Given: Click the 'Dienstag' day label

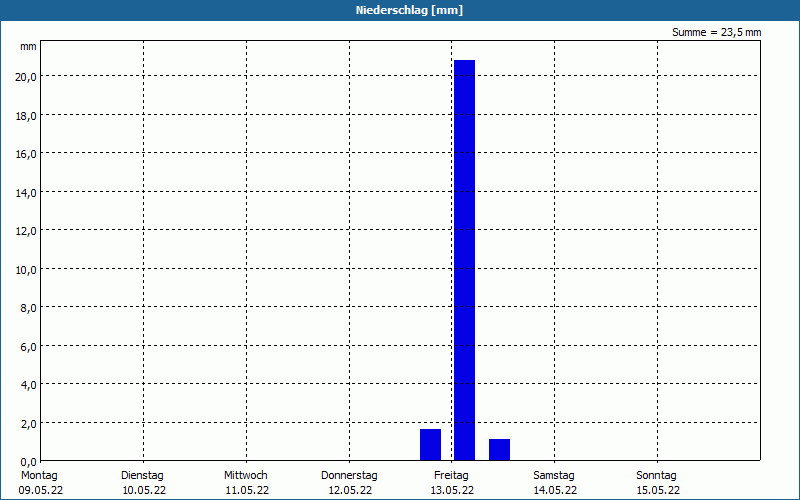Looking at the screenshot, I should [x=142, y=475].
